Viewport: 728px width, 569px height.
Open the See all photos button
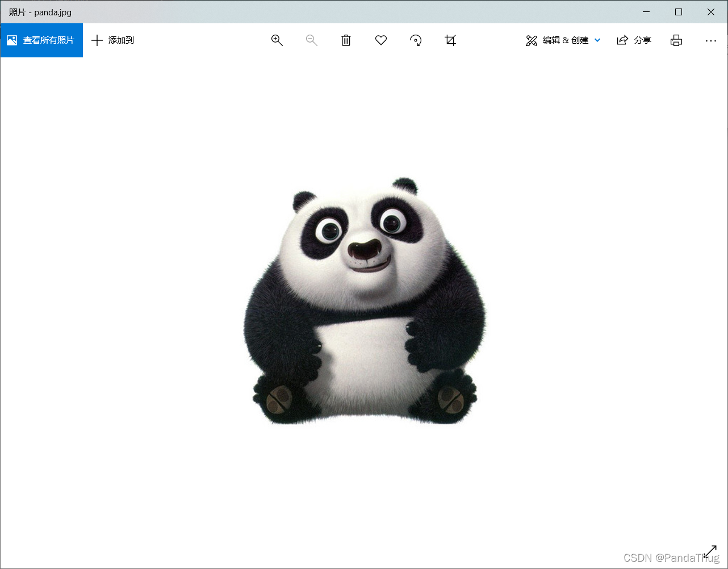[41, 40]
